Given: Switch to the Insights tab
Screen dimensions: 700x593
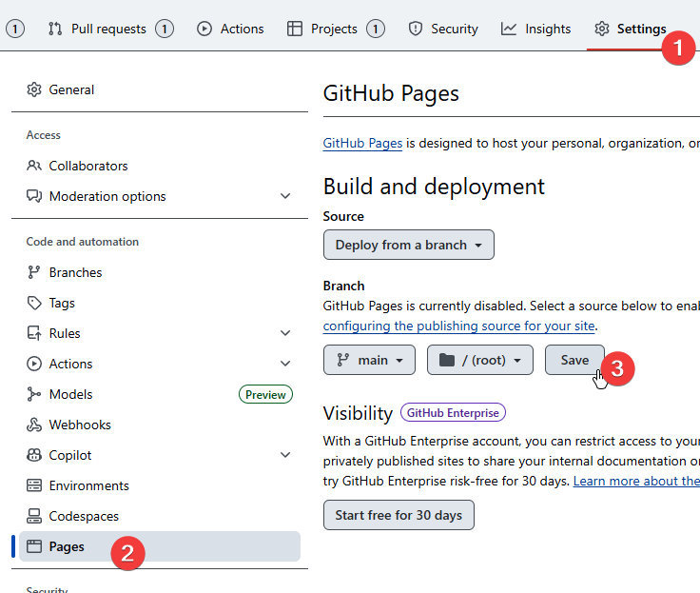Looking at the screenshot, I should (x=536, y=29).
